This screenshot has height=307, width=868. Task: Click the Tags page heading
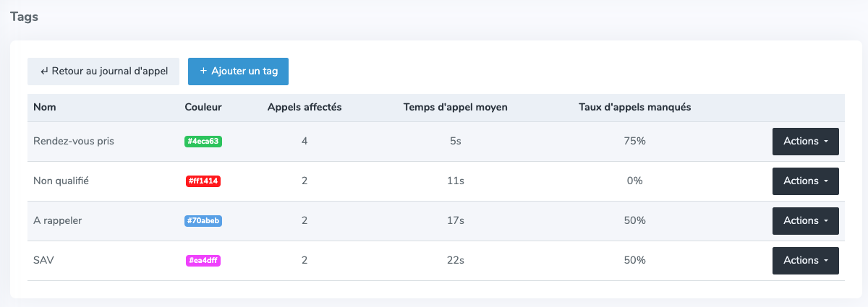pos(24,17)
